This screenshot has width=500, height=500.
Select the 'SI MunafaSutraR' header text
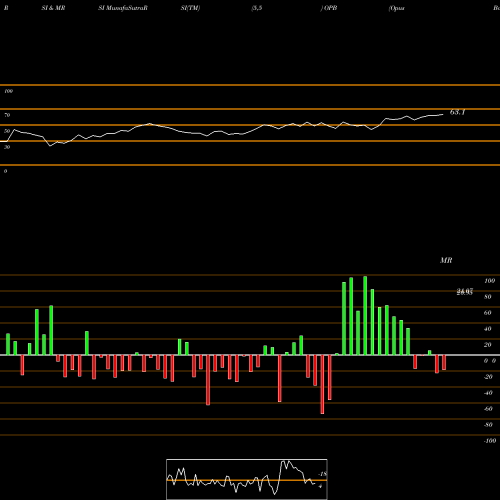coord(123,8)
